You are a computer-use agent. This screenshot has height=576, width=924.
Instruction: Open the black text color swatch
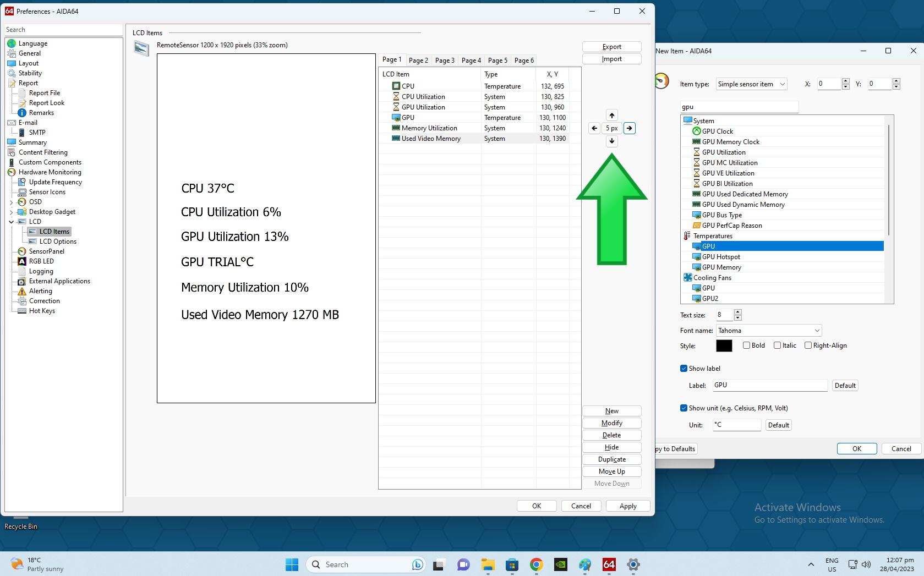pos(724,345)
